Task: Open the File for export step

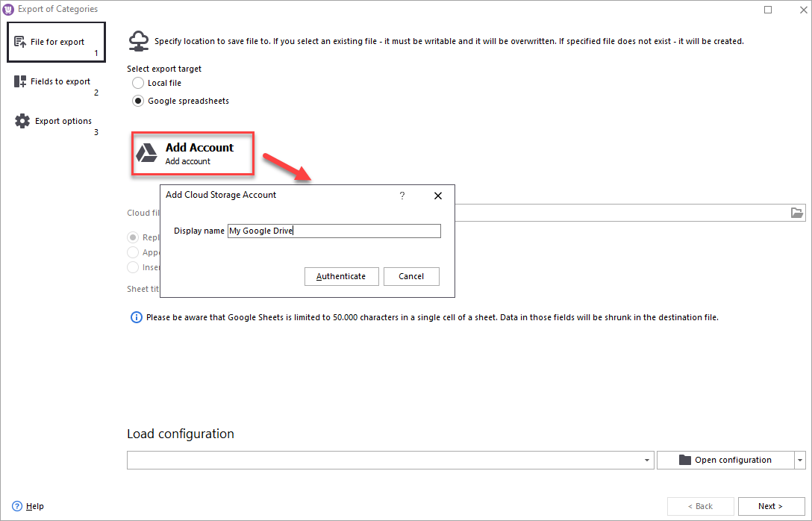Action: point(56,43)
